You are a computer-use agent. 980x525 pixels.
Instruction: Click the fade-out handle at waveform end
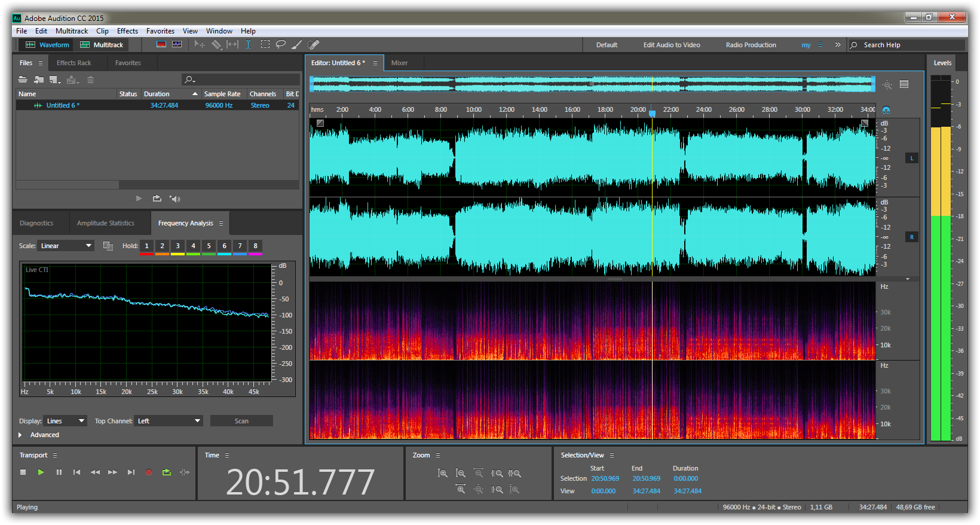click(x=865, y=123)
